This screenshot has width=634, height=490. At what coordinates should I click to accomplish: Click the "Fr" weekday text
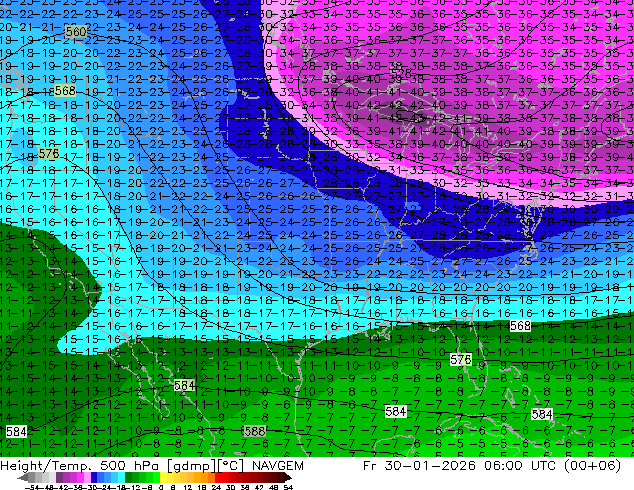[370, 466]
